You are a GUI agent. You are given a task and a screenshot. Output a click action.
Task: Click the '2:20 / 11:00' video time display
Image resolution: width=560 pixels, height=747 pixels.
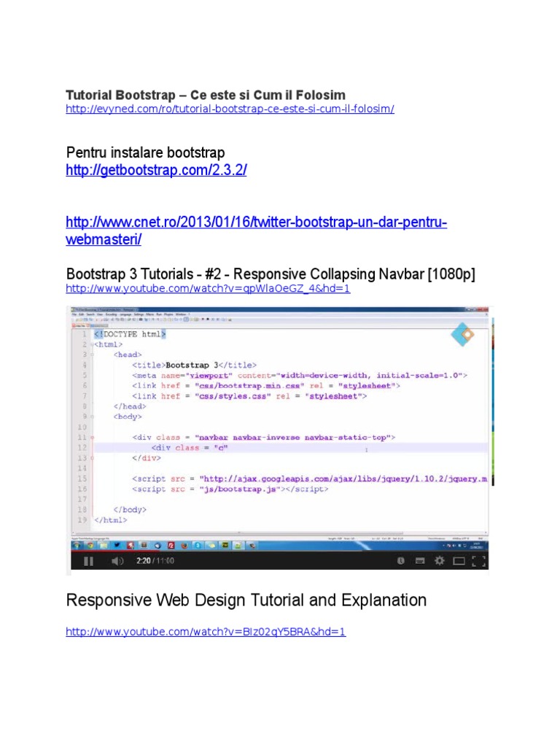pos(155,561)
